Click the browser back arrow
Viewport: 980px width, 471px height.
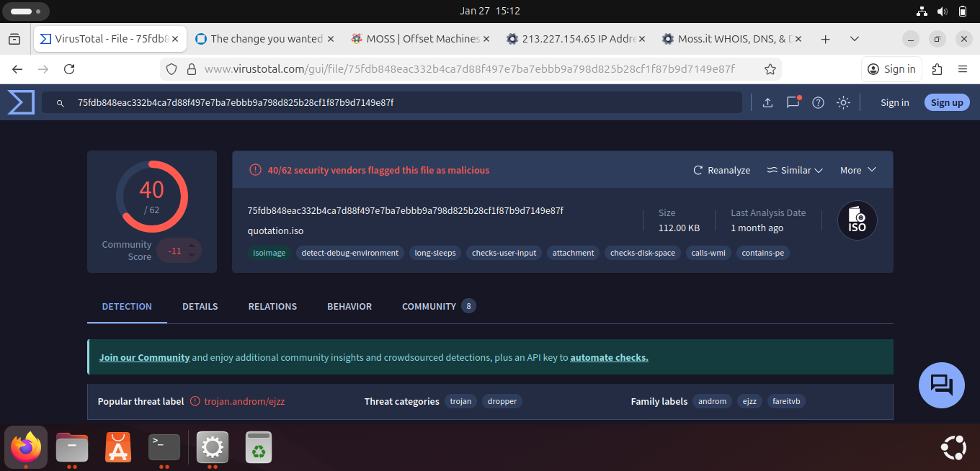[17, 69]
